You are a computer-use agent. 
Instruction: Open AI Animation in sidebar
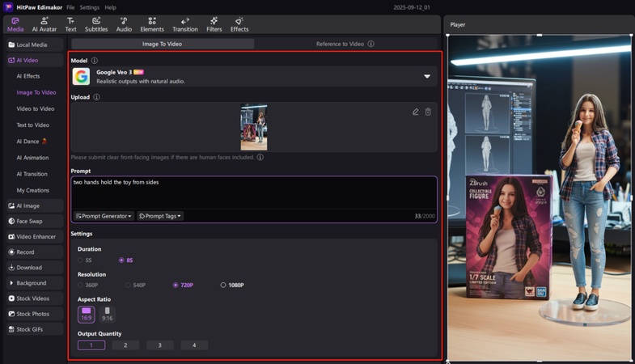click(33, 158)
